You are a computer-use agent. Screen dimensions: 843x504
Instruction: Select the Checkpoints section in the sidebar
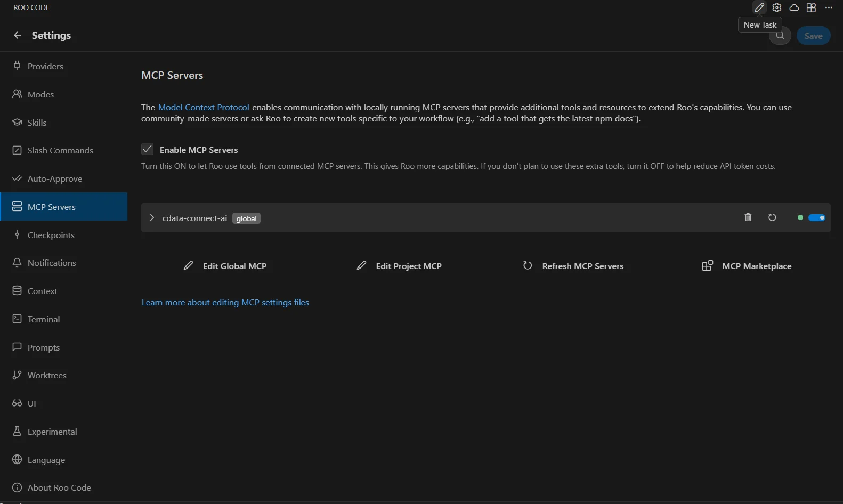click(51, 235)
